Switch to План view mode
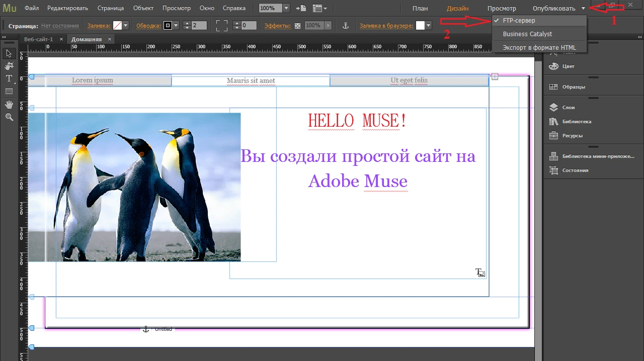Screen dimensions: 644x361 pos(420,9)
